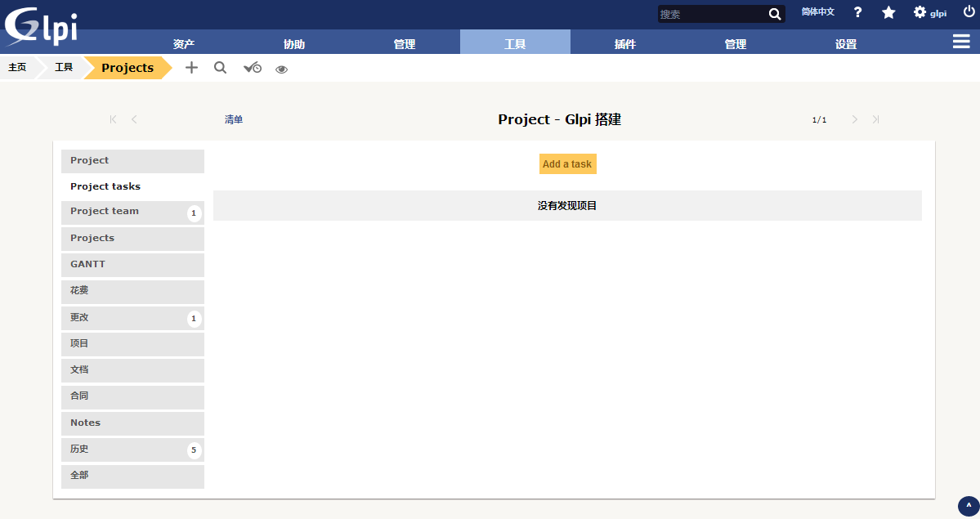Go to next record arrow
The height and width of the screenshot is (519, 980).
point(854,119)
